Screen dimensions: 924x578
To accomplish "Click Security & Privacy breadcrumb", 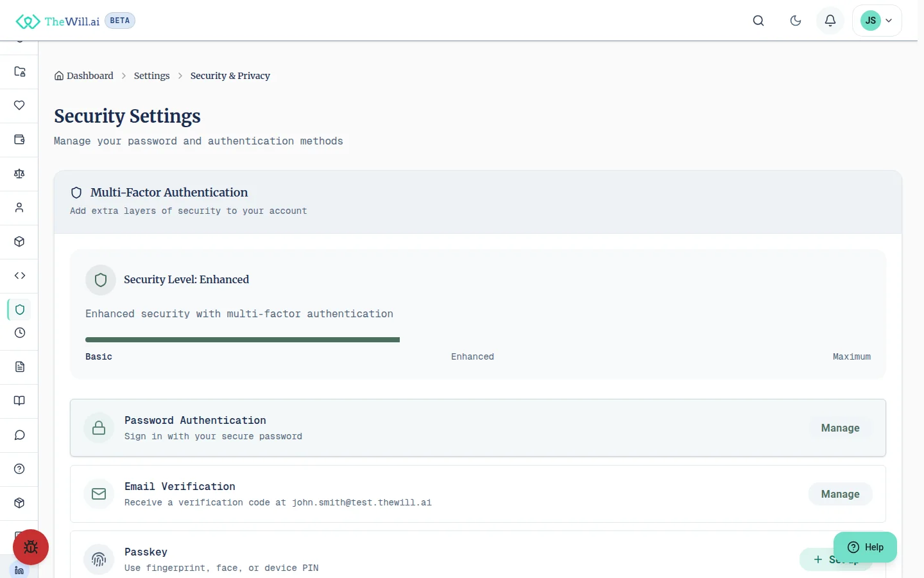I will pos(230,76).
